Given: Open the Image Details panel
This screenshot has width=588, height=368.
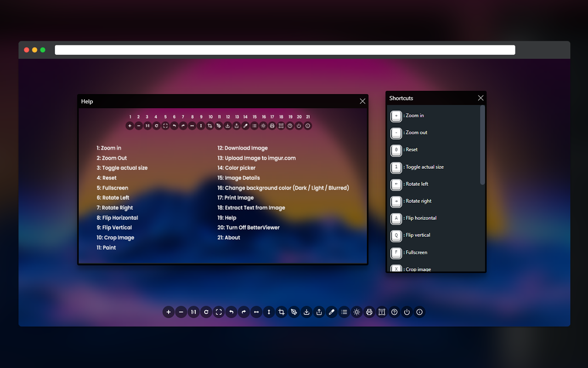Looking at the screenshot, I should pyautogui.click(x=344, y=312).
